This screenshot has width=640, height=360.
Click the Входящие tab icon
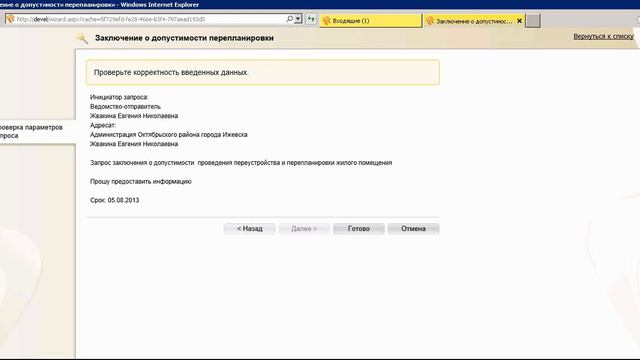(327, 21)
